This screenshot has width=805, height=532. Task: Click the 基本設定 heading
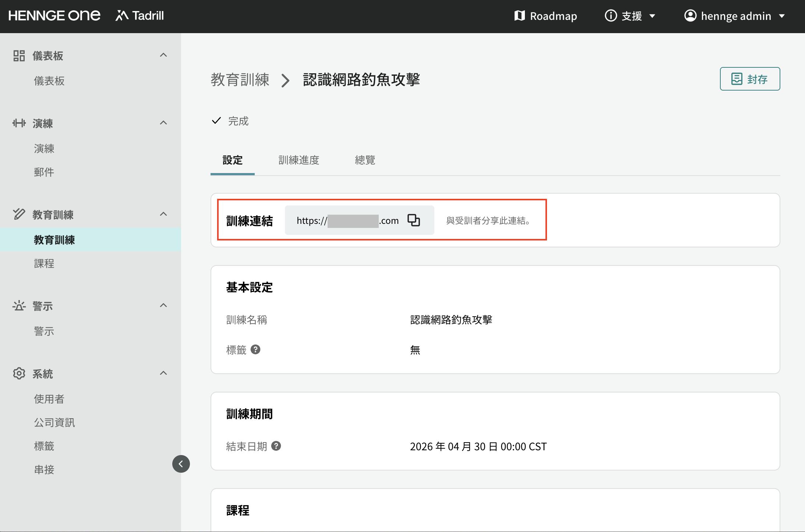tap(250, 287)
